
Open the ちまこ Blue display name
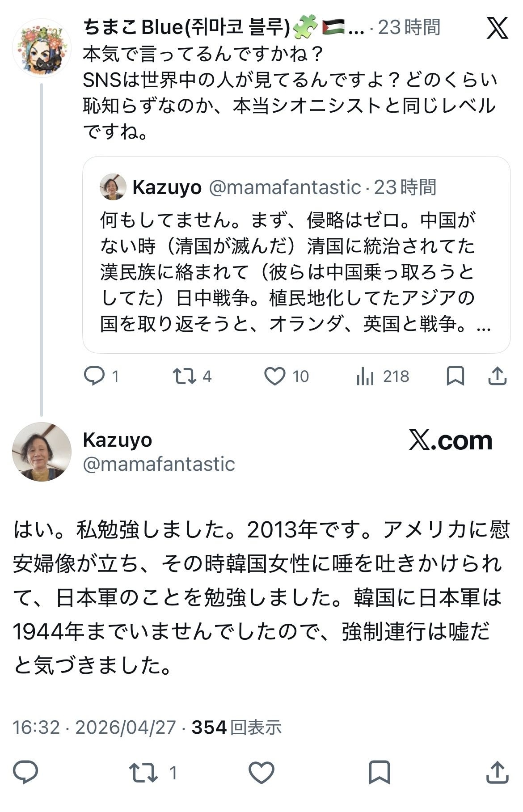tap(186, 28)
